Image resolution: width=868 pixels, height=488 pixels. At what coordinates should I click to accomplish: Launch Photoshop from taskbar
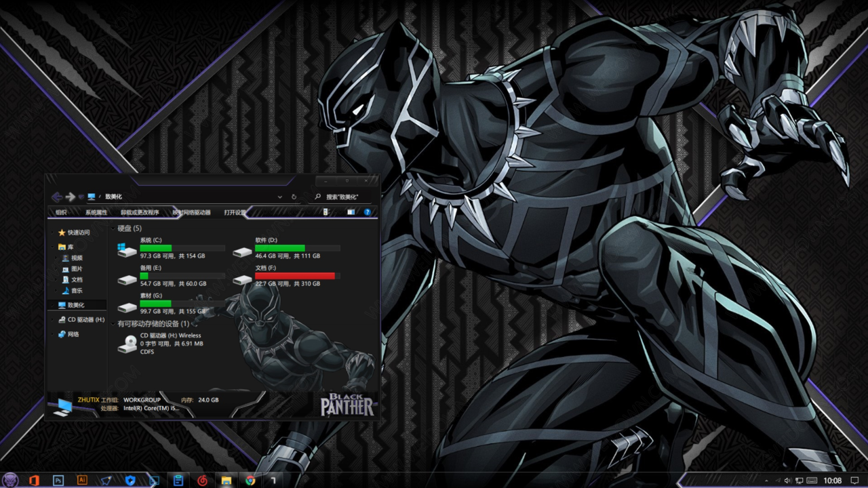(58, 480)
